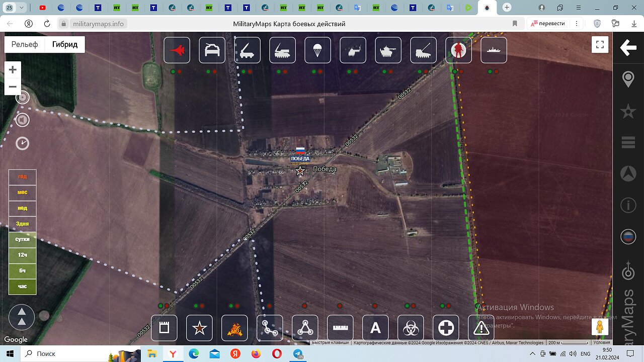644x362 pixels.
Task: Open a new browser tab
Action: coord(507,8)
